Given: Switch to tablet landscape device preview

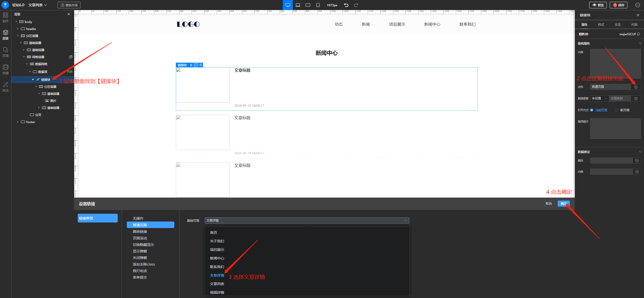Looking at the screenshot, I should [308, 5].
